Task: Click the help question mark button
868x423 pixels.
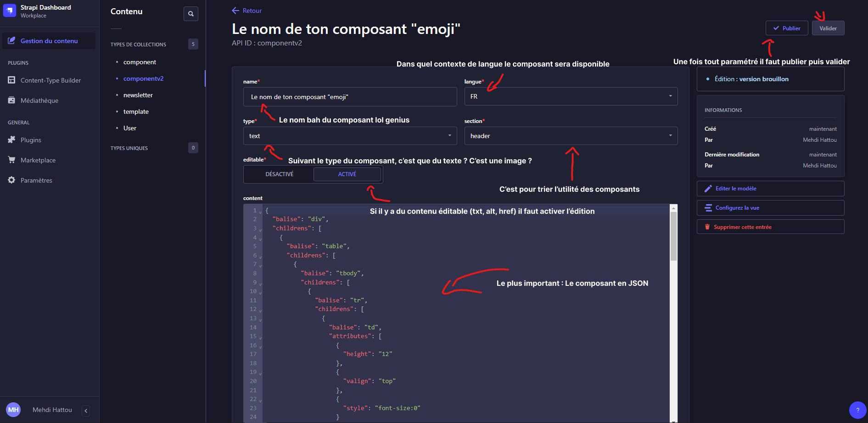Action: pos(857,410)
